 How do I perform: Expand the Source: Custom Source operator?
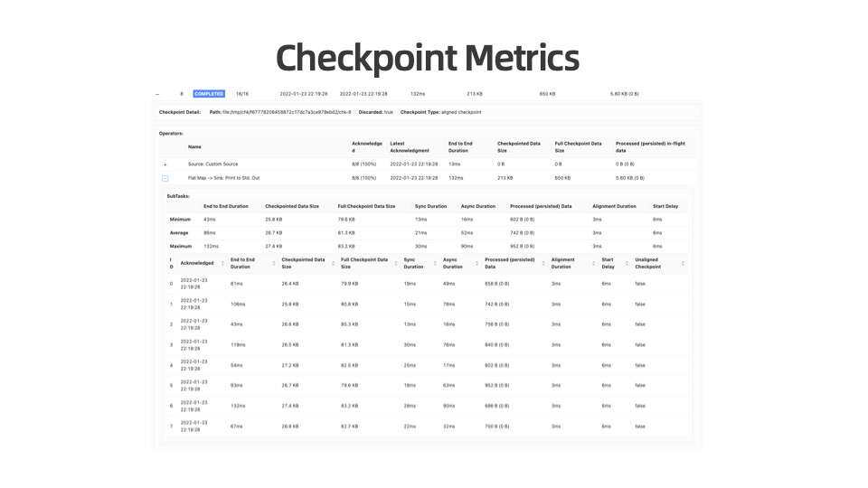165,164
